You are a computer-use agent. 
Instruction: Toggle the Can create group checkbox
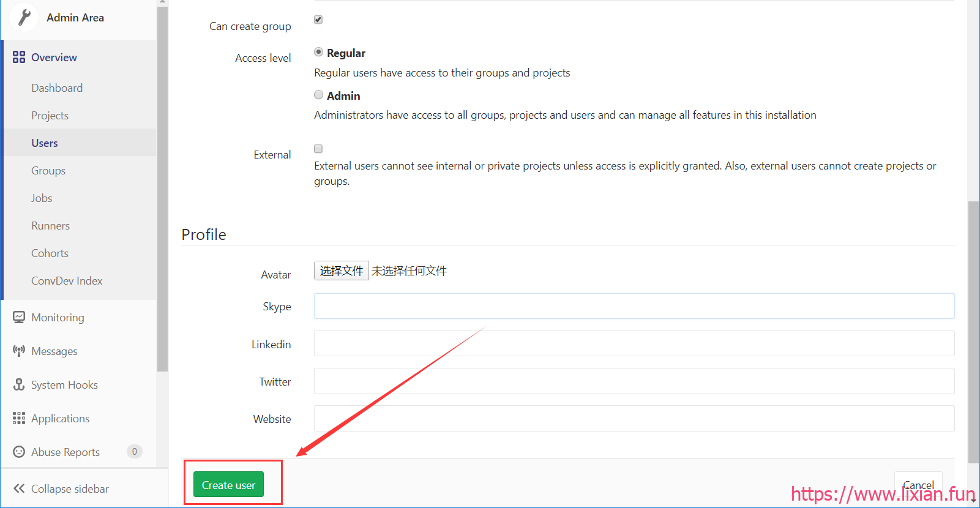point(318,20)
